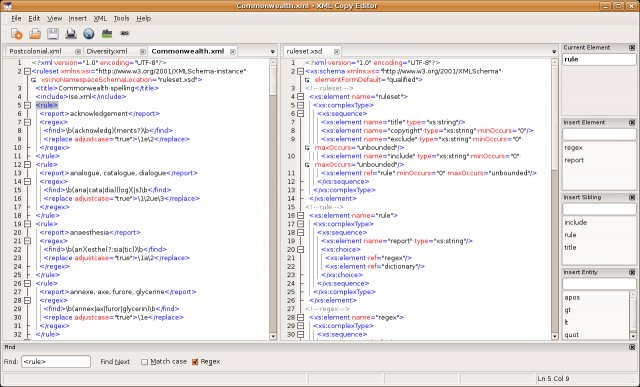This screenshot has height=387, width=640.
Task: Open the Help menu
Action: tap(143, 18)
